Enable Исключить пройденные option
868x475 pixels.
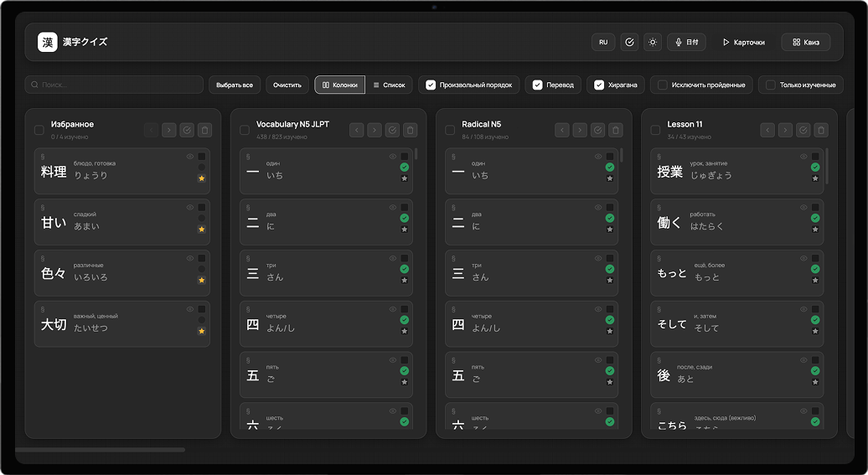point(663,85)
